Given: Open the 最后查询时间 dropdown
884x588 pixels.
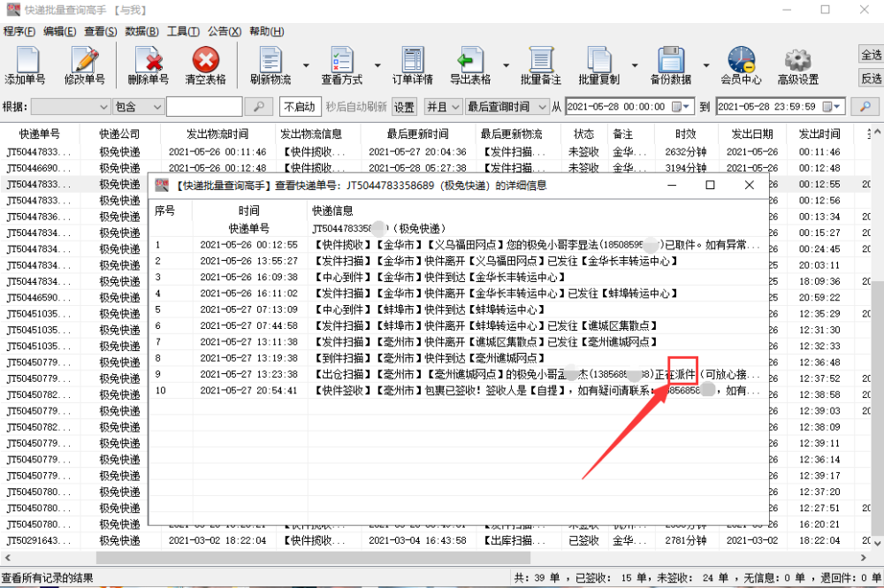Looking at the screenshot, I should tap(507, 107).
